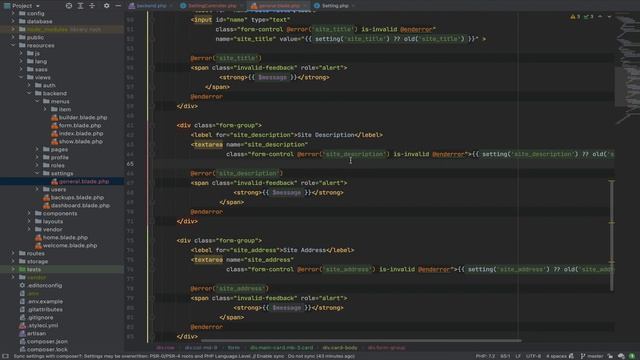Click div.card-body breadcrumb
Viewport: 640px width, 360px height.
tap(340, 348)
